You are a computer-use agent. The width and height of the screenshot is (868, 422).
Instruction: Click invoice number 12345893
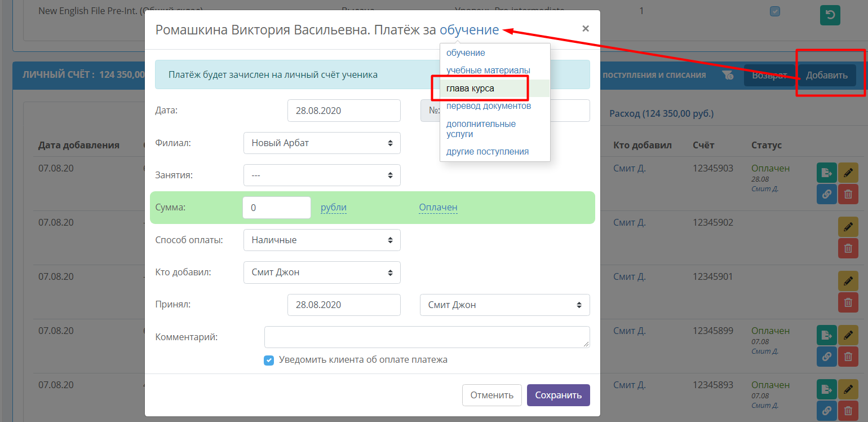(713, 385)
